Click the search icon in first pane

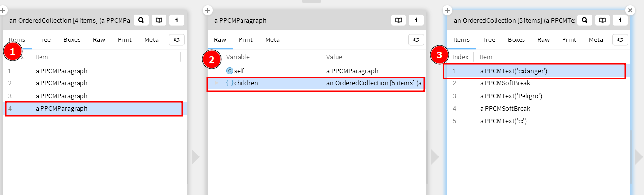tap(141, 20)
